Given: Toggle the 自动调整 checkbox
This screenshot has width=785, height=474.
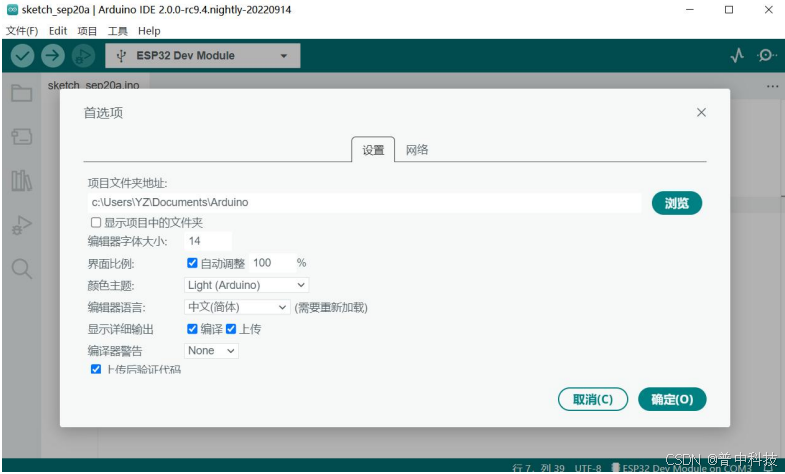Looking at the screenshot, I should pyautogui.click(x=192, y=263).
